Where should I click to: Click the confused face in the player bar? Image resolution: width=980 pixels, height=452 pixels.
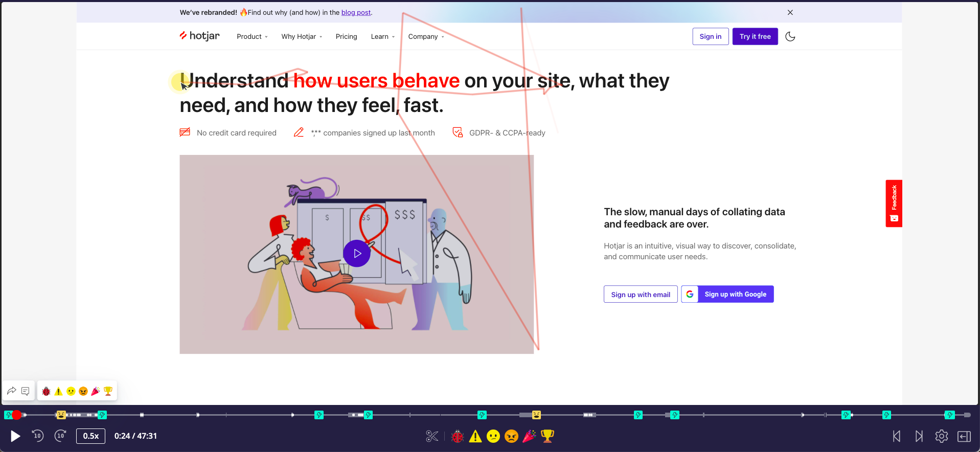coord(493,436)
